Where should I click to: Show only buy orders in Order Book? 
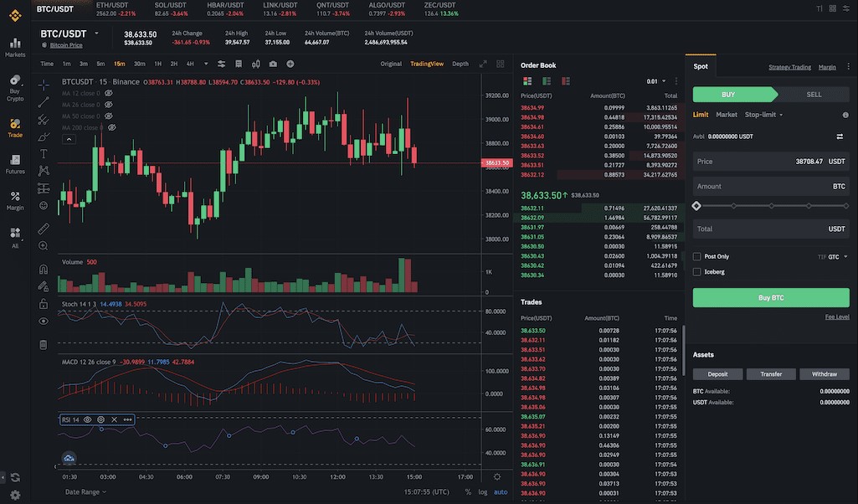point(546,81)
